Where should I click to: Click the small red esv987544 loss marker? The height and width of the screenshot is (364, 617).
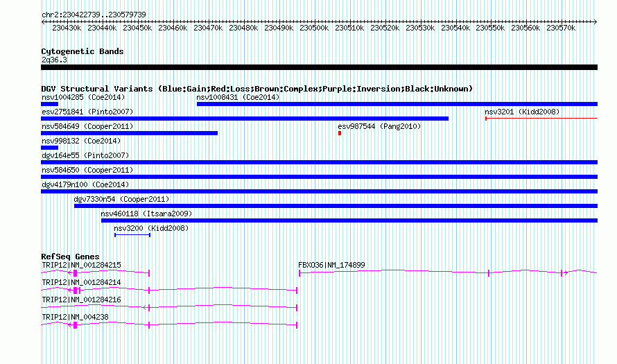(x=340, y=133)
